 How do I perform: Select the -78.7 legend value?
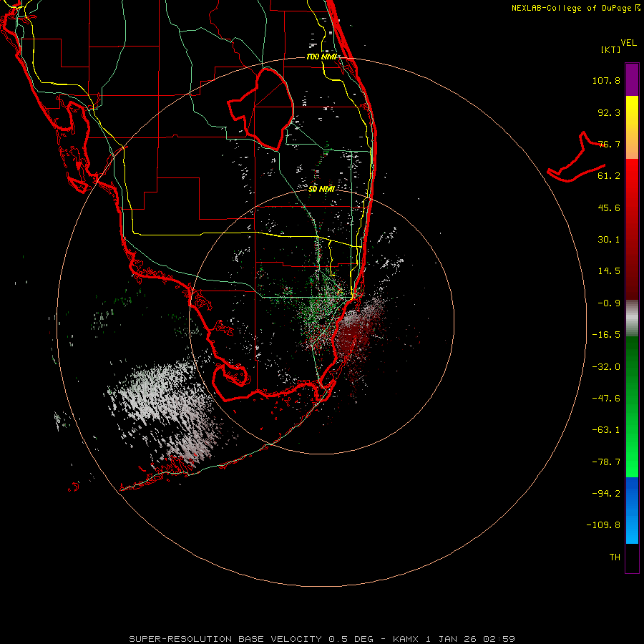click(606, 462)
